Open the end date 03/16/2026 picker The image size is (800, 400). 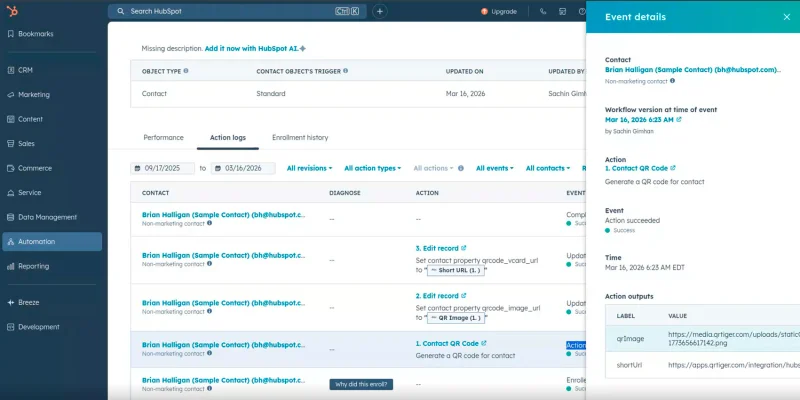pyautogui.click(x=243, y=168)
